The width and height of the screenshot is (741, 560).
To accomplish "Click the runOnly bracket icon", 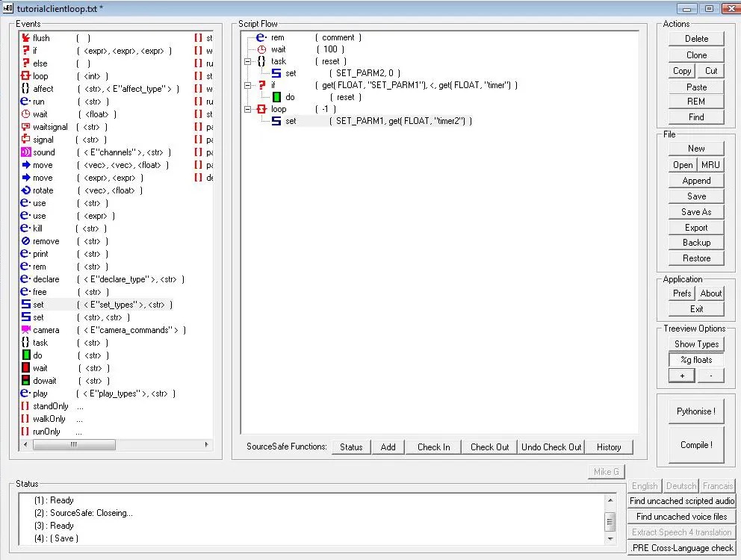I will point(25,432).
